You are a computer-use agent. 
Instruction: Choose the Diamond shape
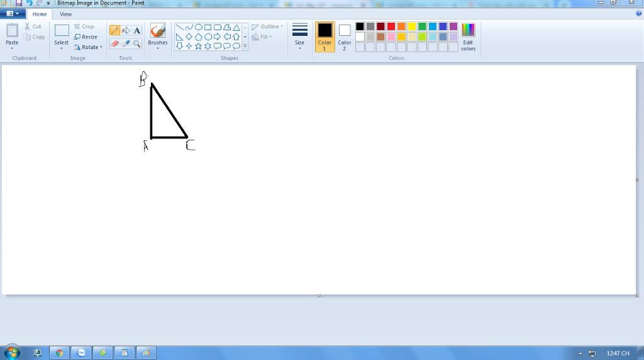(189, 37)
